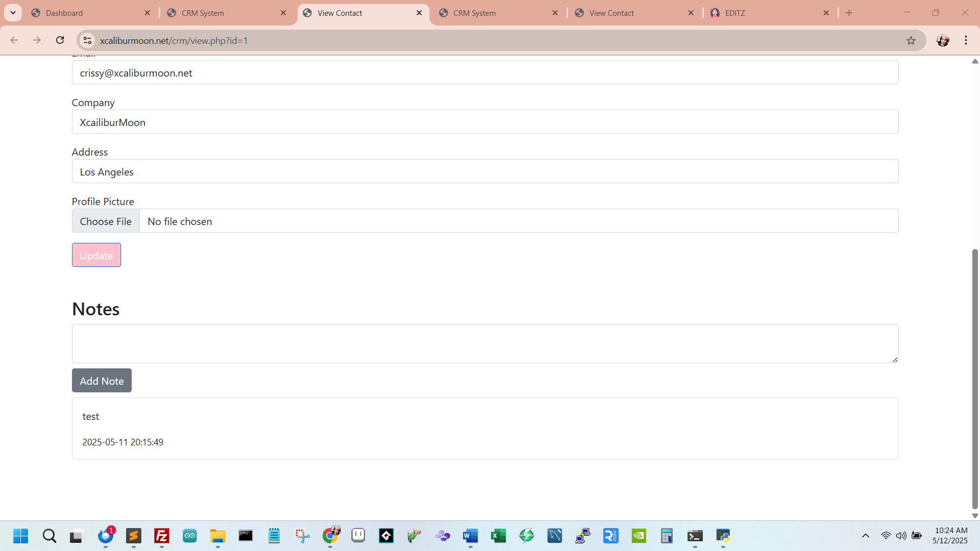Image resolution: width=980 pixels, height=551 pixels.
Task: Open MySQL Workbench from the taskbar
Action: (555, 536)
